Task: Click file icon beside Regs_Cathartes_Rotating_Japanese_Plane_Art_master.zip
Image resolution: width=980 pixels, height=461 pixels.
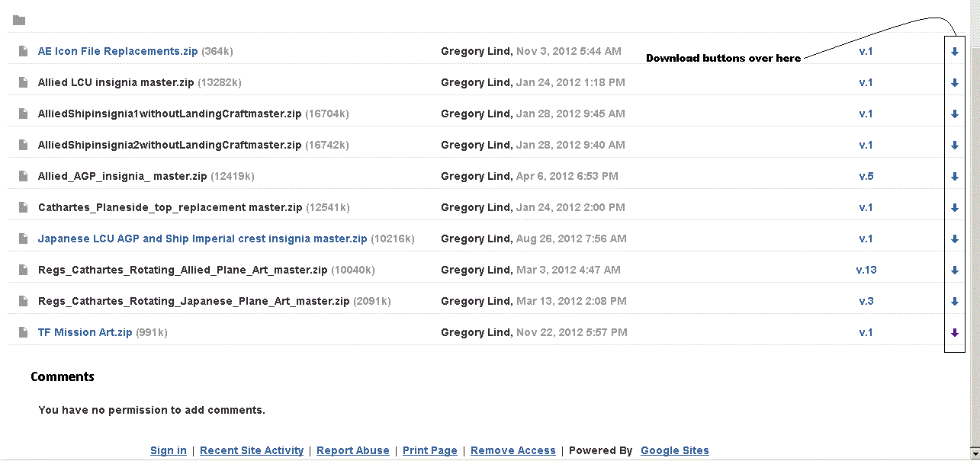Action: tap(23, 301)
